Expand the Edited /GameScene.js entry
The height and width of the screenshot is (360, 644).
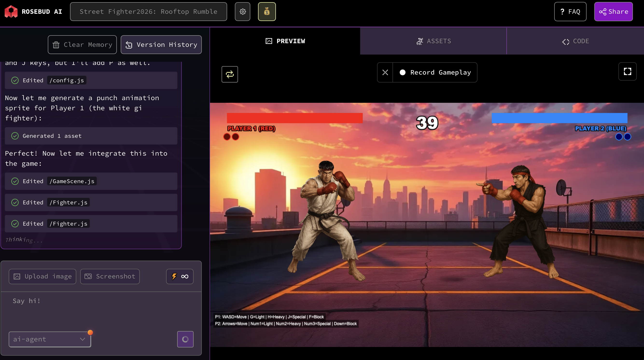pyautogui.click(x=91, y=181)
